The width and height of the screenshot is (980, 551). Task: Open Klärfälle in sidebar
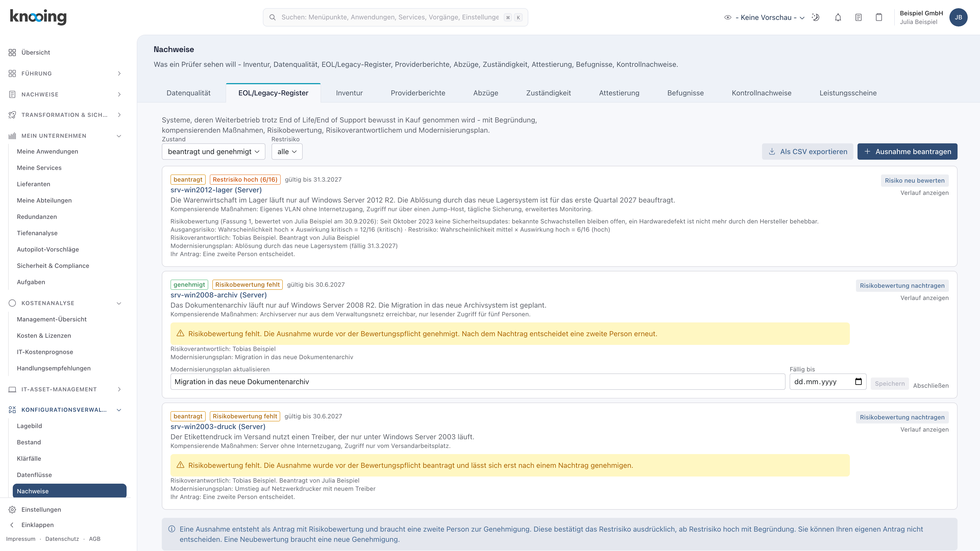29,459
